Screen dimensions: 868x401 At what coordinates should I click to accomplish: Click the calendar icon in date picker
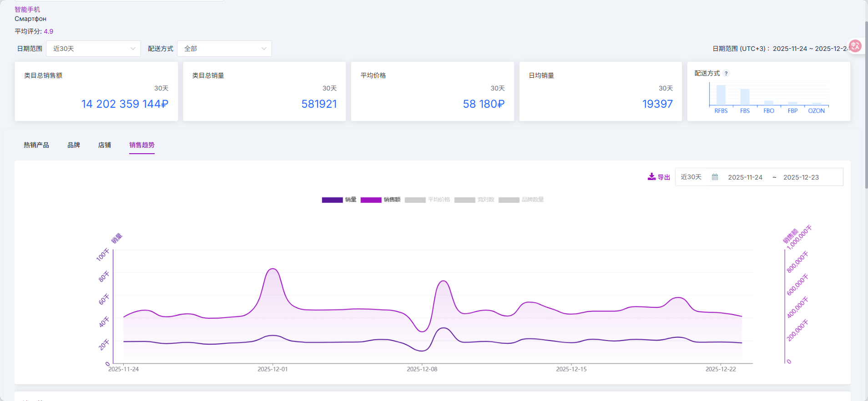click(x=715, y=177)
